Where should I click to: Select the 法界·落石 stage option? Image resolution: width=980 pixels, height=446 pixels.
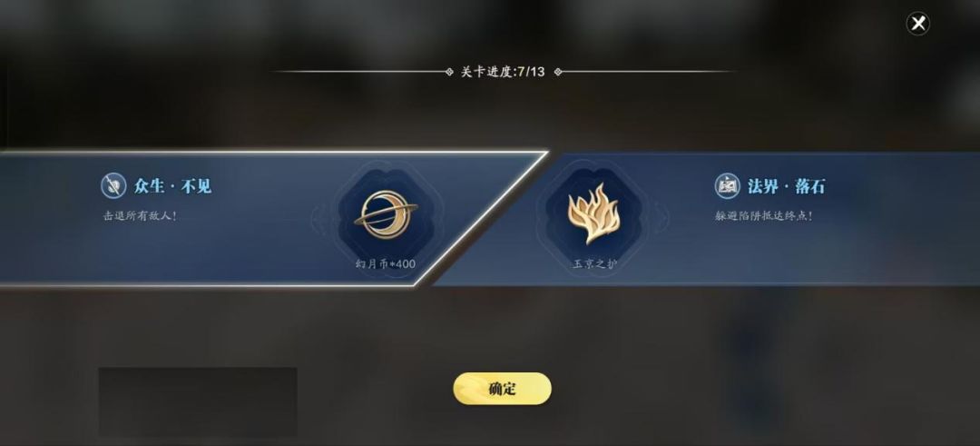(706, 218)
